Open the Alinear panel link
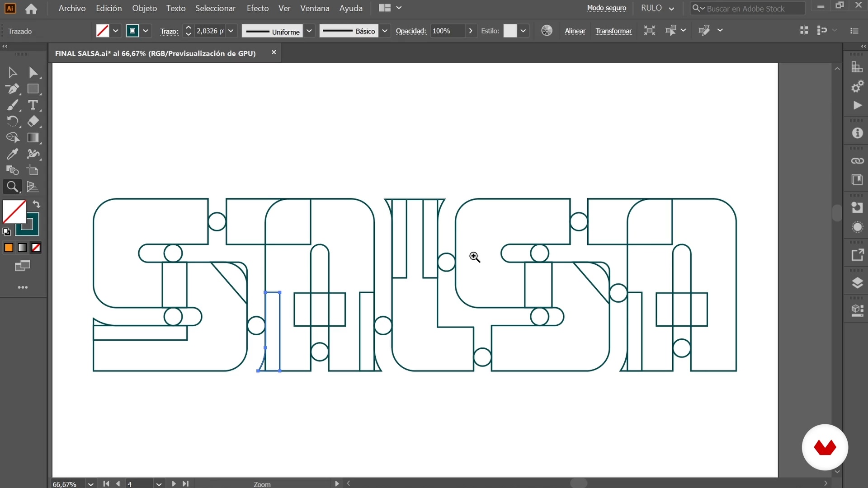868x488 pixels. click(575, 31)
